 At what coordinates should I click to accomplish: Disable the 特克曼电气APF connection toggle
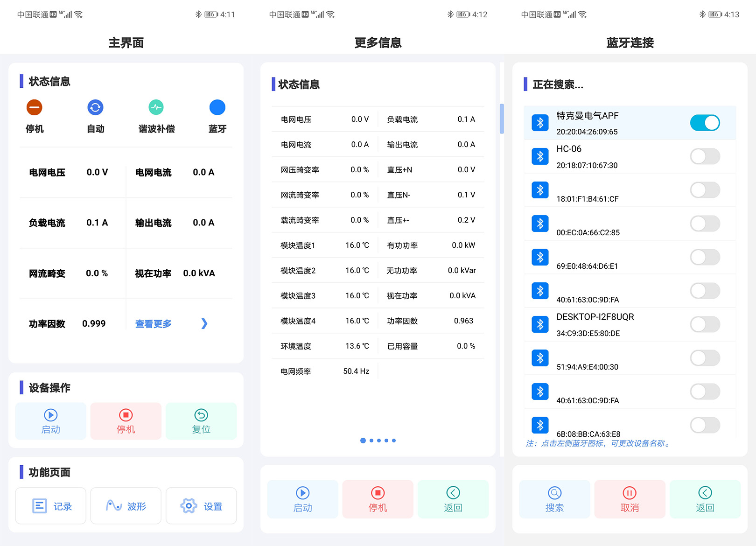(x=705, y=123)
